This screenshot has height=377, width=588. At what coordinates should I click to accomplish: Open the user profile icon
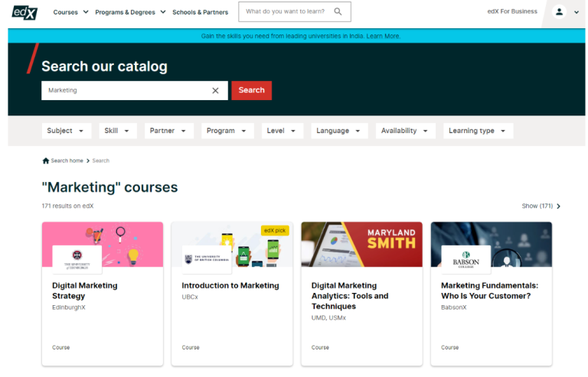pos(559,11)
